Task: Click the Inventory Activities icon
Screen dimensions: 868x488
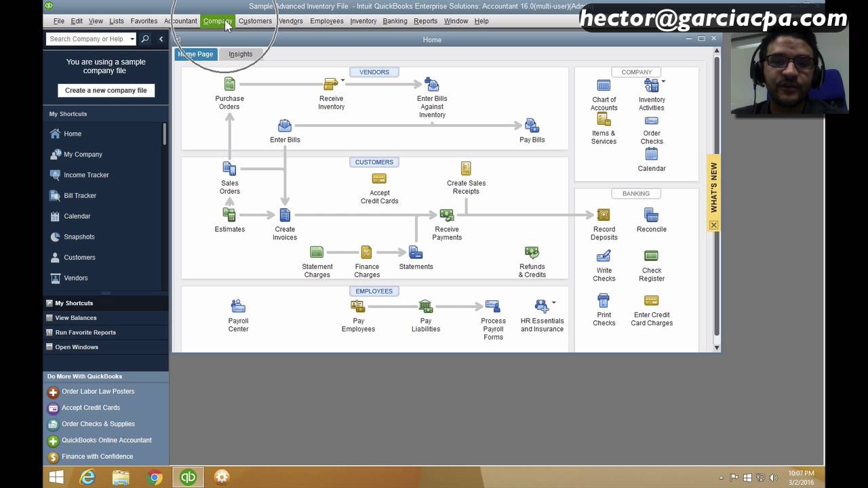Action: point(650,85)
